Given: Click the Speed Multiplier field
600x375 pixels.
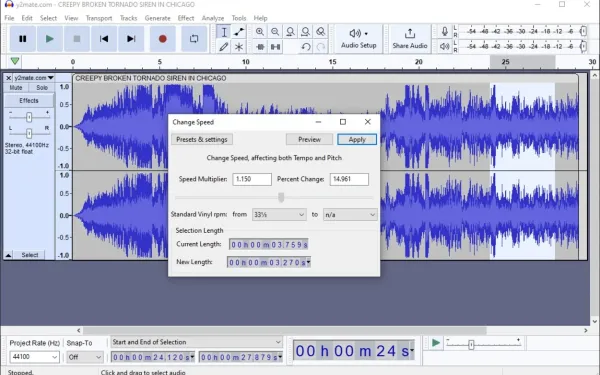Looking at the screenshot, I should coord(252,179).
